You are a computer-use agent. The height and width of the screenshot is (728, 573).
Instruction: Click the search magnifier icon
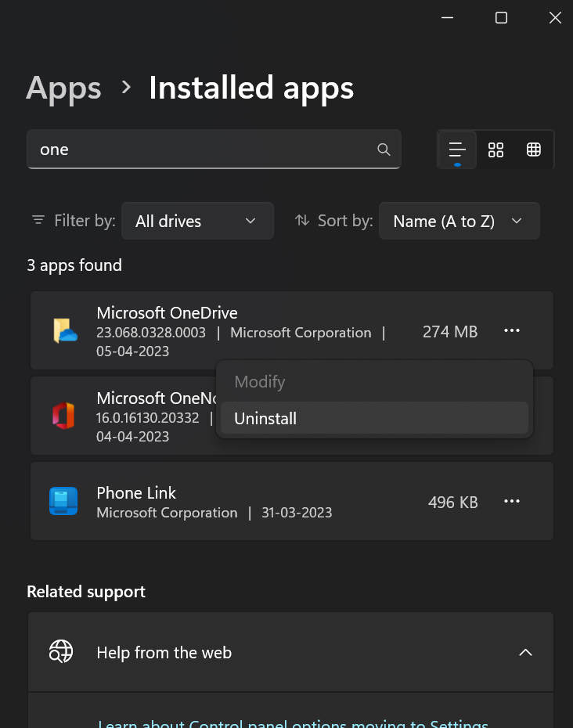click(384, 150)
